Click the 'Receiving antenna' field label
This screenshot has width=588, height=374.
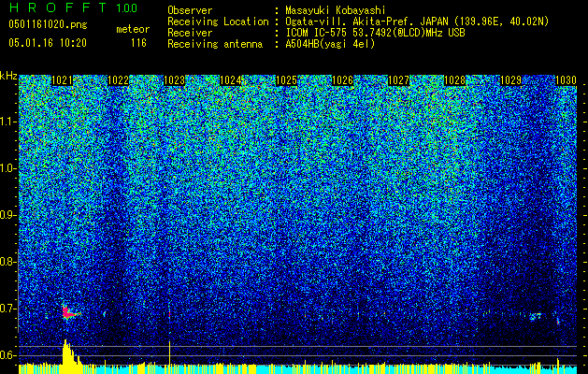pyautogui.click(x=215, y=44)
